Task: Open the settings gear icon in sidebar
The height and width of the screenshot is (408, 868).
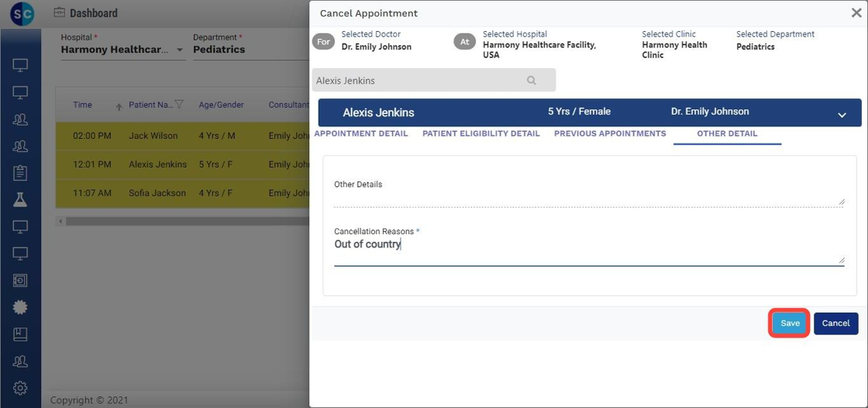Action: coord(20,388)
